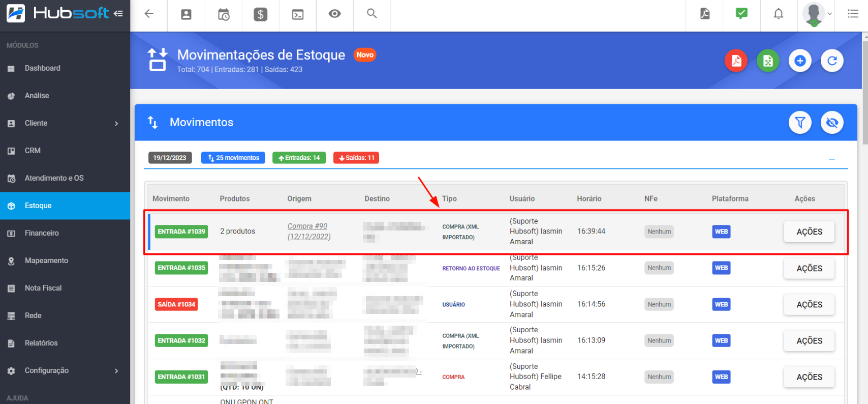Select Estoque module

pyautogui.click(x=65, y=206)
